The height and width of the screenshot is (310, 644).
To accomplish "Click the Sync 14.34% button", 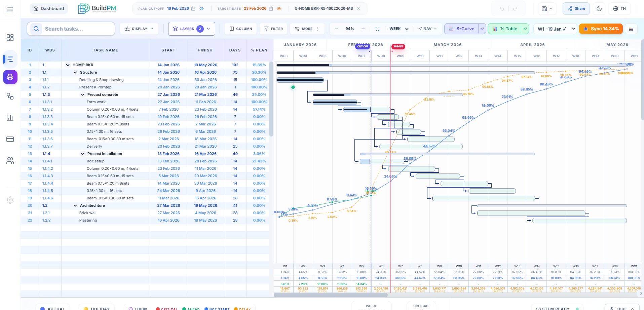I will 601,29.
